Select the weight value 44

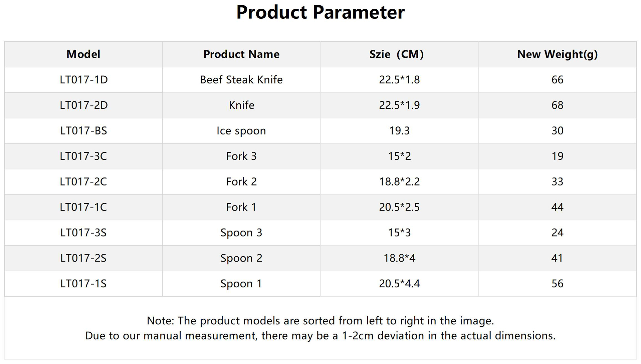tap(557, 207)
